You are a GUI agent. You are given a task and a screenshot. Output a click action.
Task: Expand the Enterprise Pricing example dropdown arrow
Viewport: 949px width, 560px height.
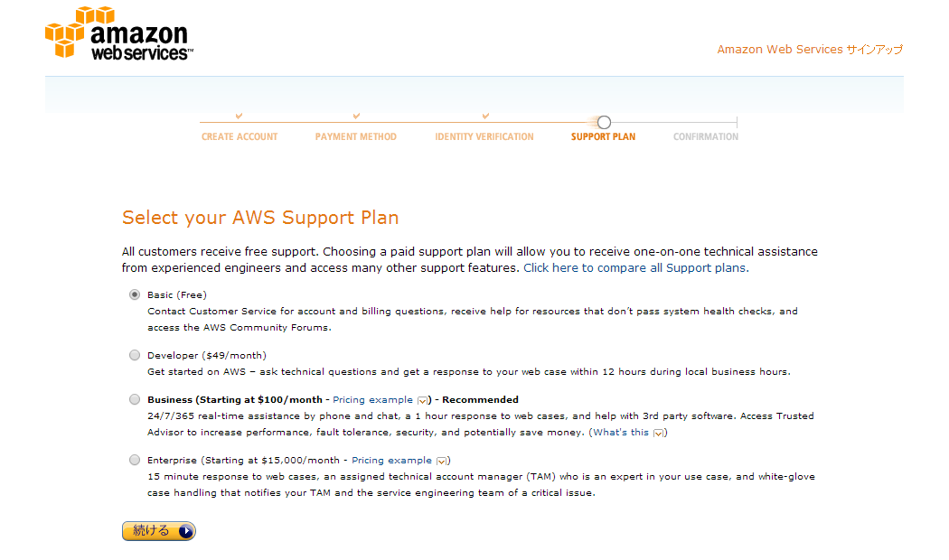click(x=442, y=461)
